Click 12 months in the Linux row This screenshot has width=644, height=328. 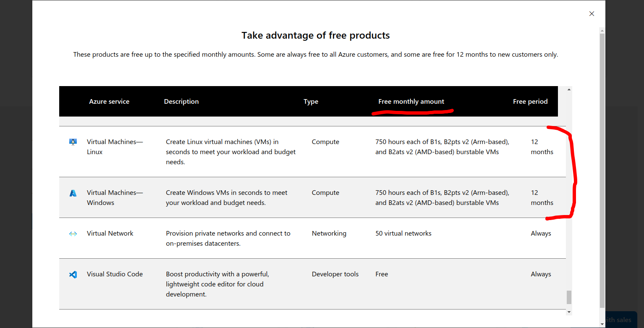point(542,147)
